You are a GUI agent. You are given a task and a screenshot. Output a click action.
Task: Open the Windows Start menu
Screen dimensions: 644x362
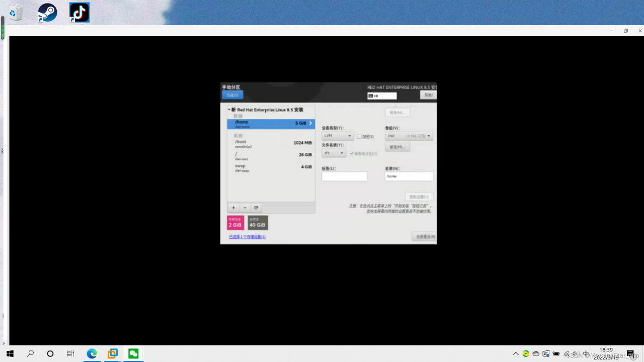(10, 353)
